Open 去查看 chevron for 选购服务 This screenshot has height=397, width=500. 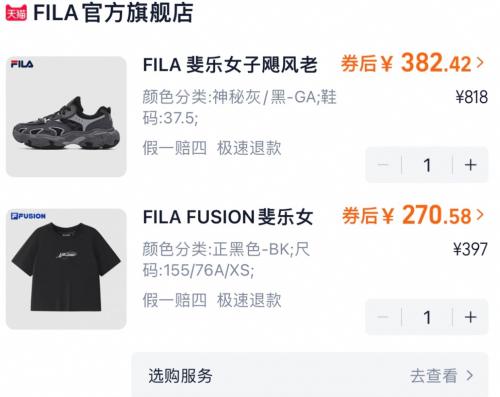coord(470,376)
